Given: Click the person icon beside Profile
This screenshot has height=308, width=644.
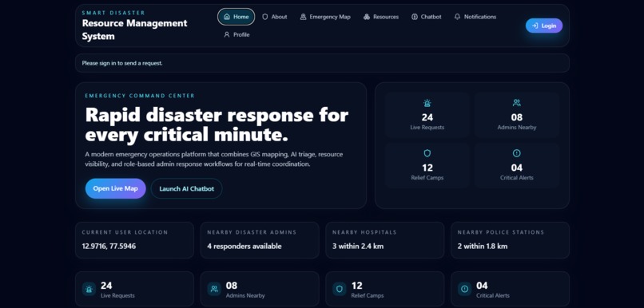Looking at the screenshot, I should click(x=227, y=35).
